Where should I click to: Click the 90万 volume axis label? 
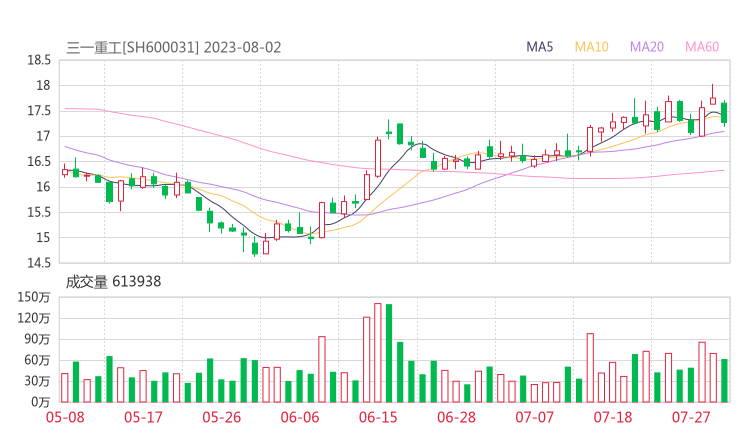pos(37,339)
